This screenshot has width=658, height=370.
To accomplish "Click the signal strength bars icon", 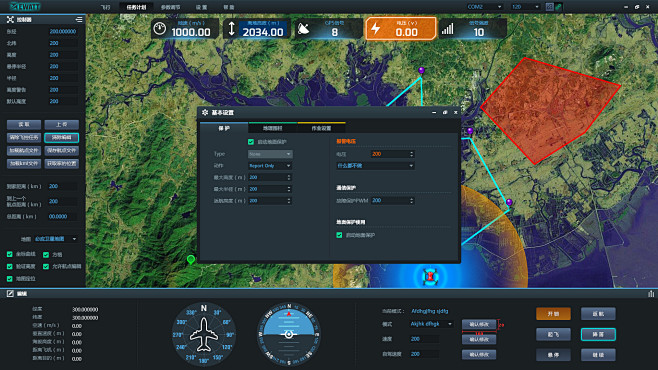I will coord(447,29).
